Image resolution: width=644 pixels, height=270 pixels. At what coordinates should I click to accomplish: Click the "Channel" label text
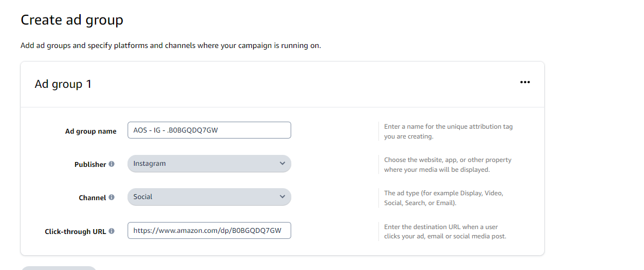pos(92,198)
